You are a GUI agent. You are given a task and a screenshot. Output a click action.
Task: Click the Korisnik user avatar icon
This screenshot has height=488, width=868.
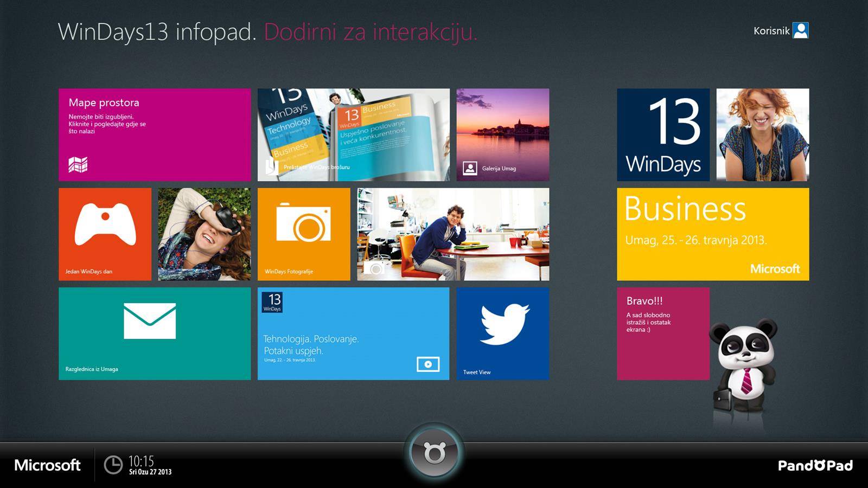point(801,30)
